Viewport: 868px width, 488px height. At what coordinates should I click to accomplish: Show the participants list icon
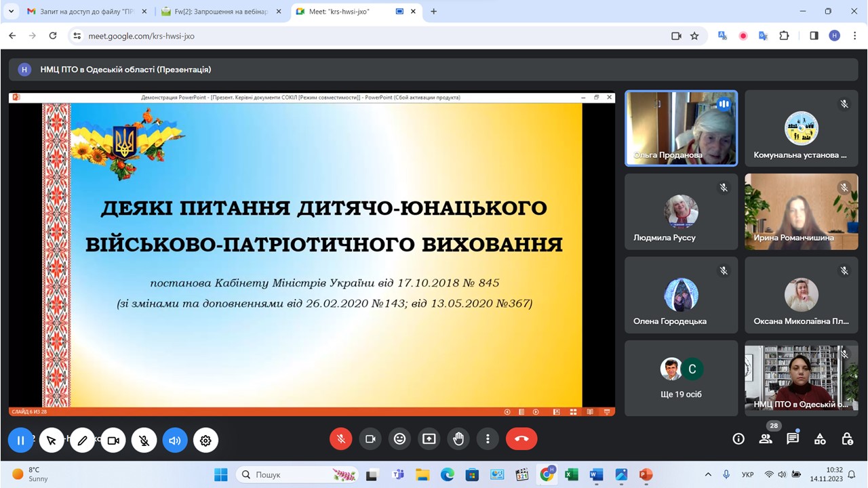point(766,439)
